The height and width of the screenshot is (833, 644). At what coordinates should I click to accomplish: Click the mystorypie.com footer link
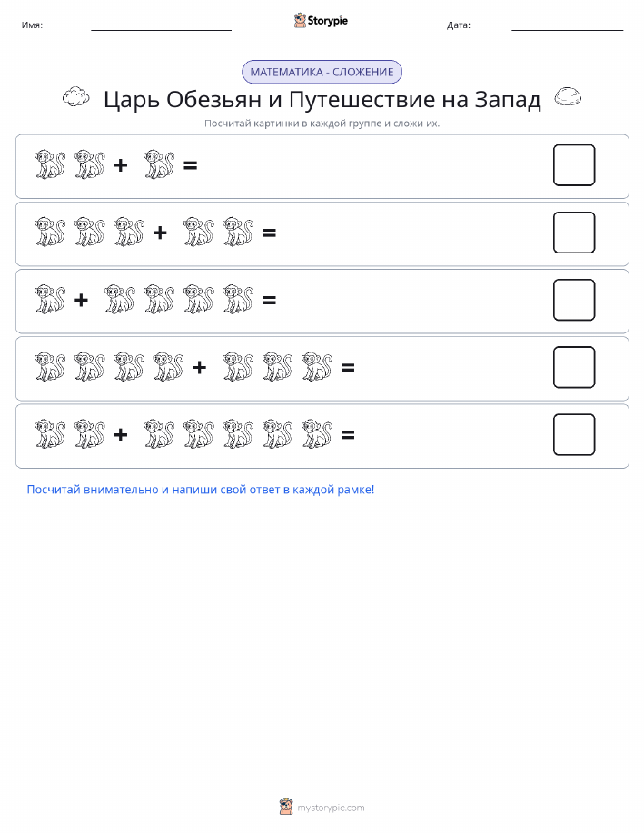click(x=331, y=808)
